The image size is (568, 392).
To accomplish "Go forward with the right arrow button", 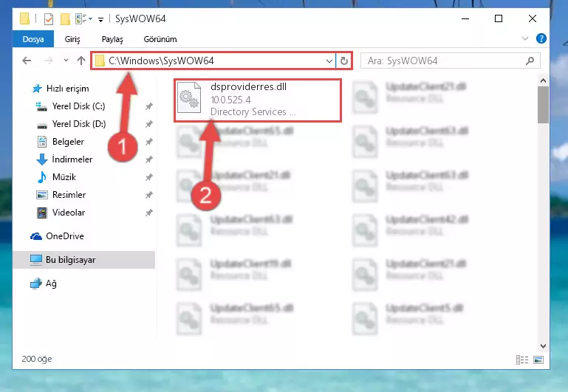I will [48, 61].
